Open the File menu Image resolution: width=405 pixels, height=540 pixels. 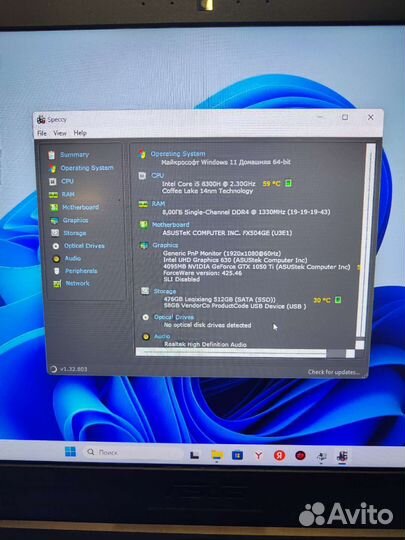click(x=42, y=133)
